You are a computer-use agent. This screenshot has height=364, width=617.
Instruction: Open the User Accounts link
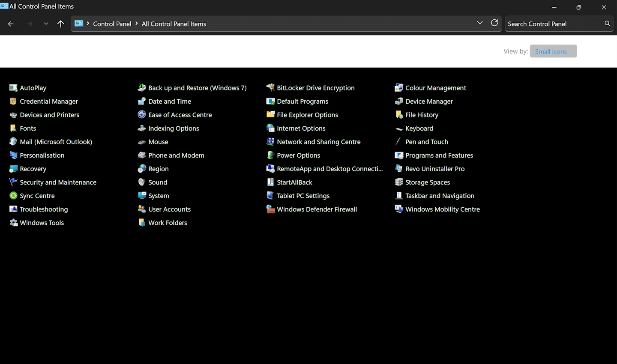pos(169,209)
